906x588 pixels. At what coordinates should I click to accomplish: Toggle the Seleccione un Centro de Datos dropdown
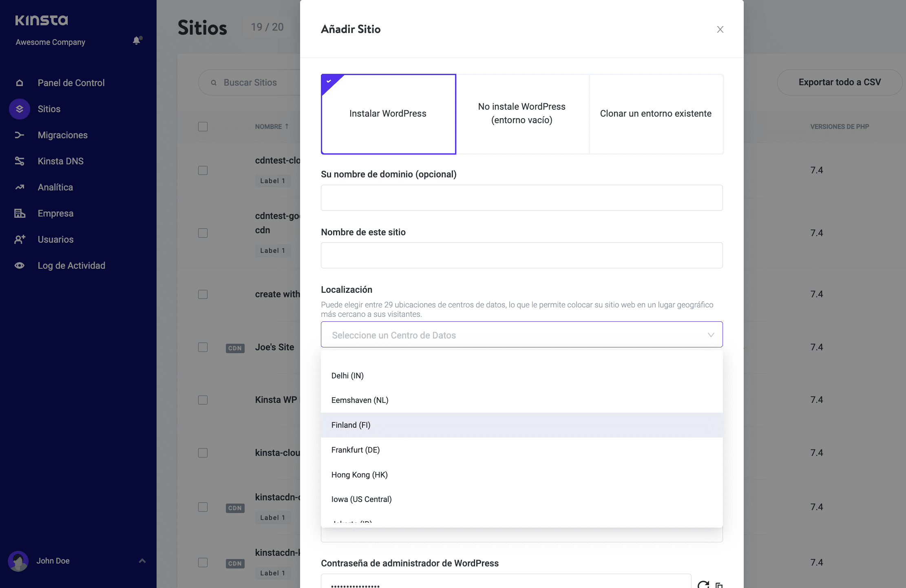pyautogui.click(x=522, y=335)
